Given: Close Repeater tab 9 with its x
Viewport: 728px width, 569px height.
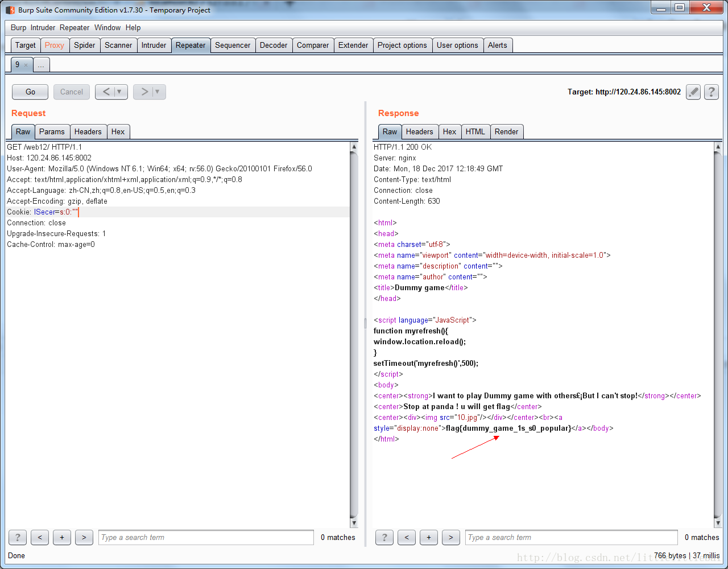Looking at the screenshot, I should click(x=26, y=65).
